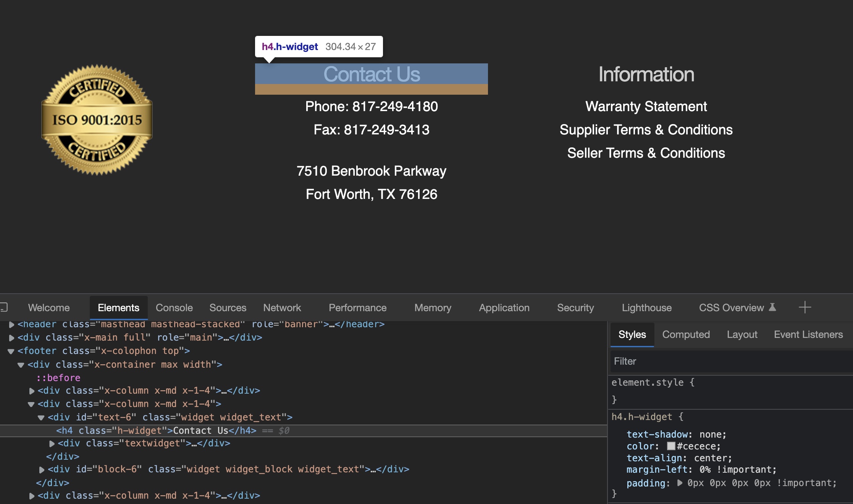Expand the block-6 widget div
The height and width of the screenshot is (504, 853).
42,470
